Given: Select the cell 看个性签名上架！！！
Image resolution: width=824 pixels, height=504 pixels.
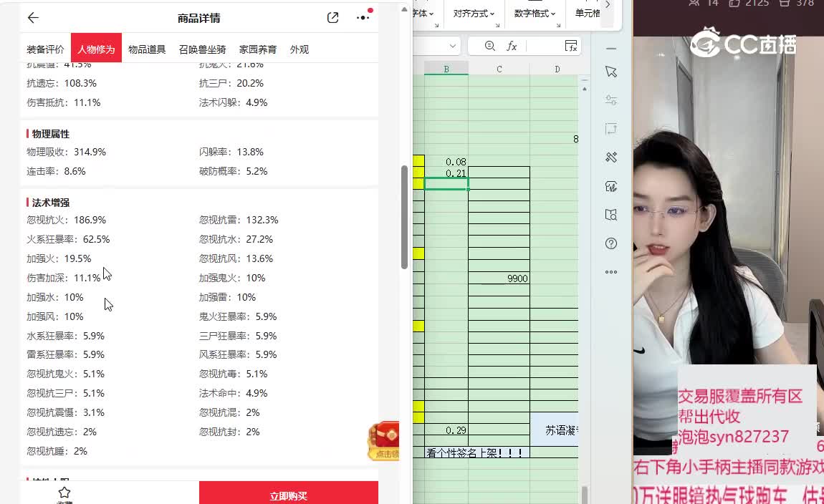Looking at the screenshot, I should [x=477, y=452].
